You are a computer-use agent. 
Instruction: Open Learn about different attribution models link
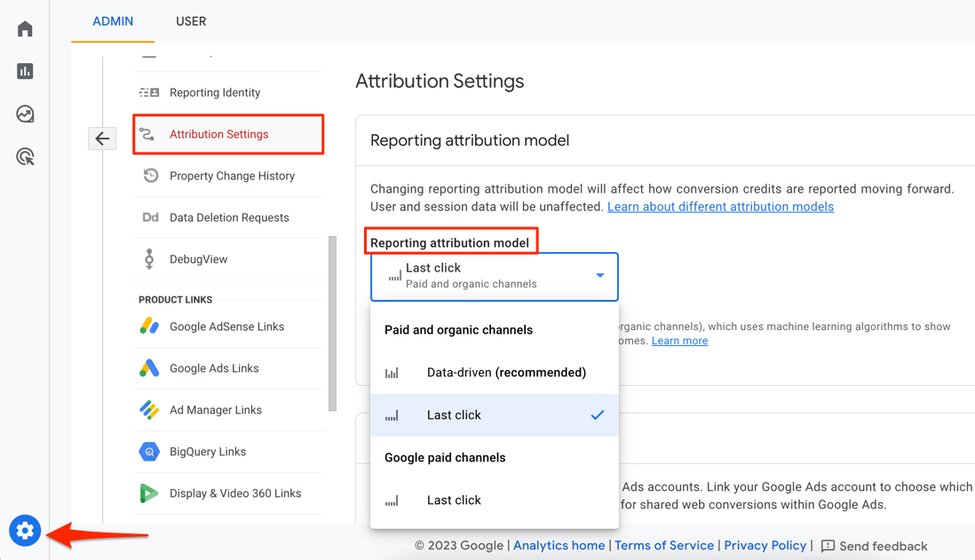720,207
